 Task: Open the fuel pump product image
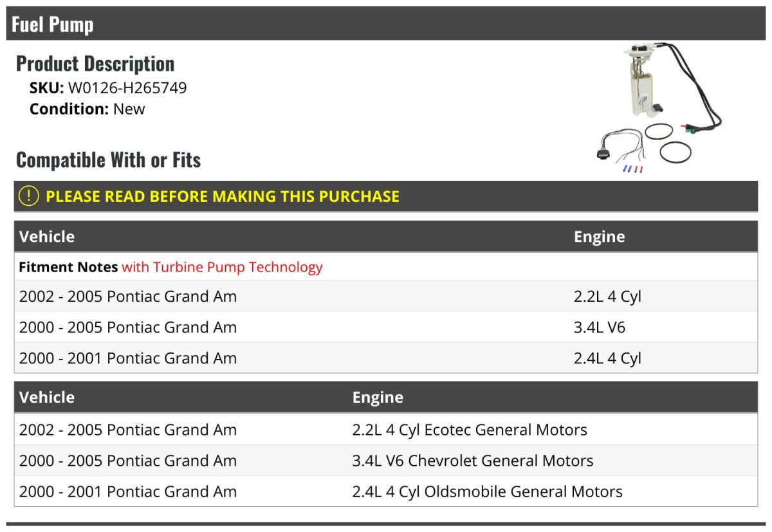coord(657,107)
